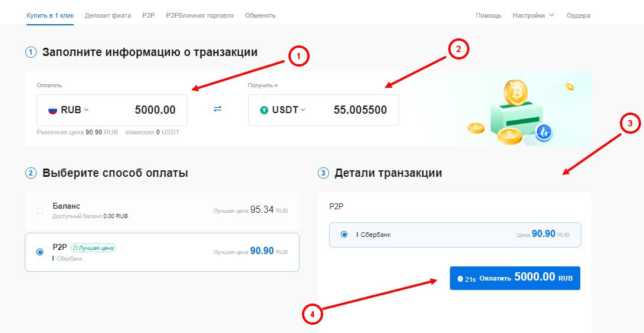Expand the Настройки dropdown menu
The image size is (644, 333).
click(533, 15)
